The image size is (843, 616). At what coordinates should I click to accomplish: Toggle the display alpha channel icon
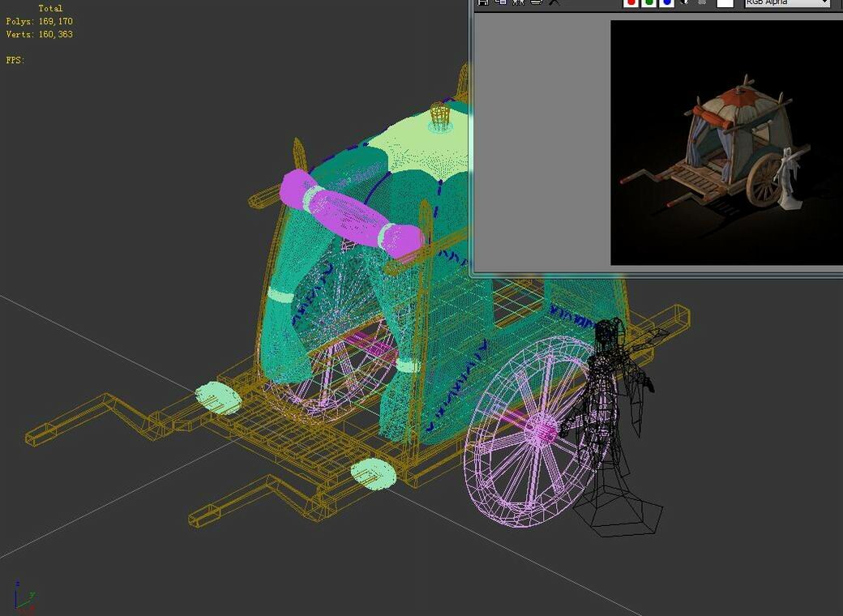(685, 2)
